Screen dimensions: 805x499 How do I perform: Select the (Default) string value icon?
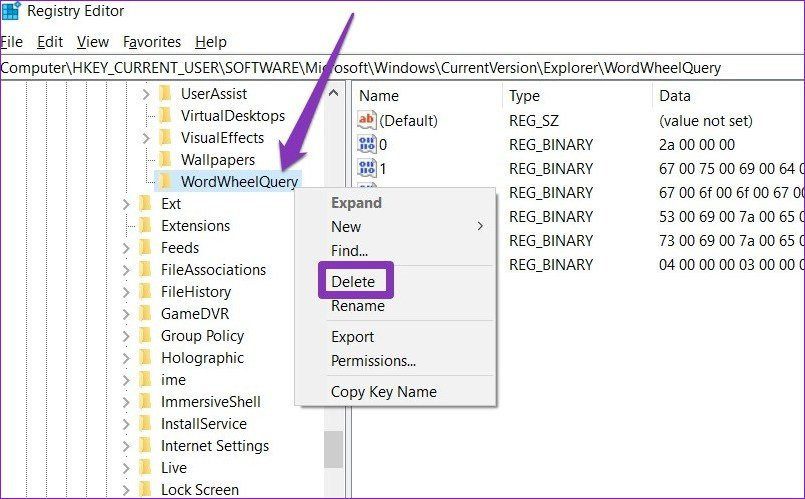[367, 120]
